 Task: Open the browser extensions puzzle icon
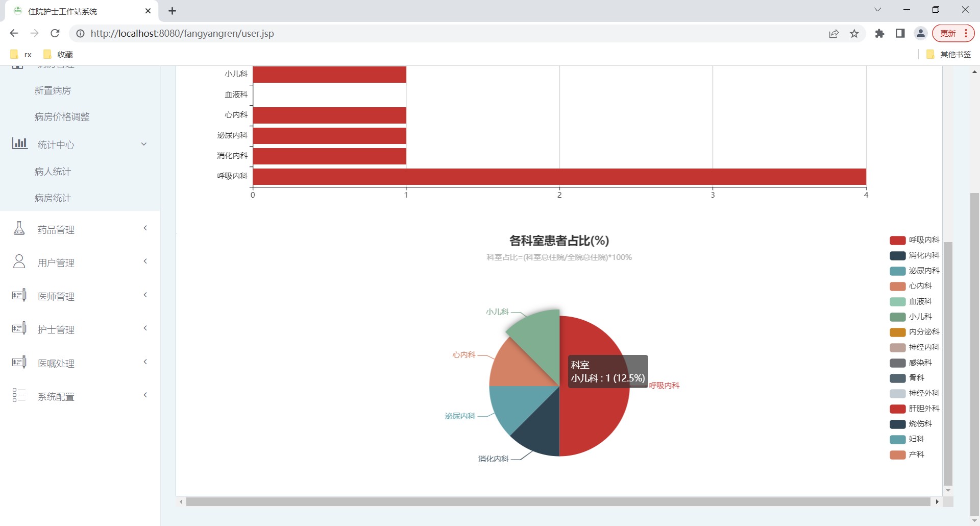[879, 34]
